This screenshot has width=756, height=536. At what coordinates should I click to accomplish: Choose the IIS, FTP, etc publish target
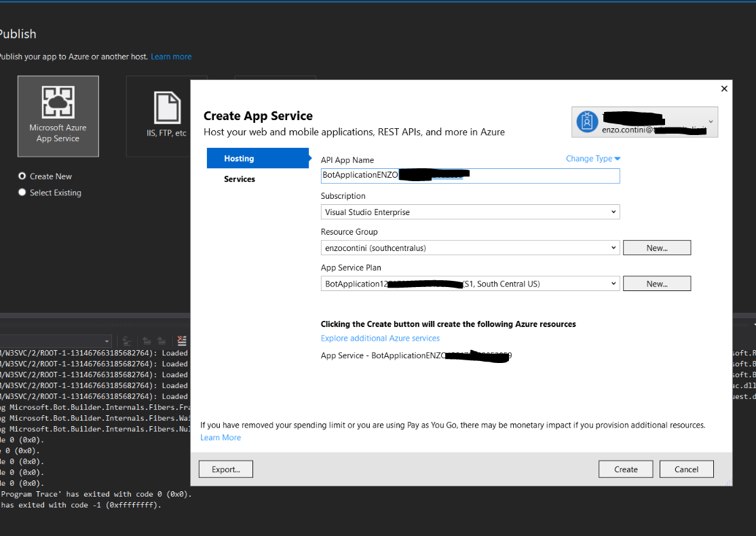pyautogui.click(x=166, y=116)
